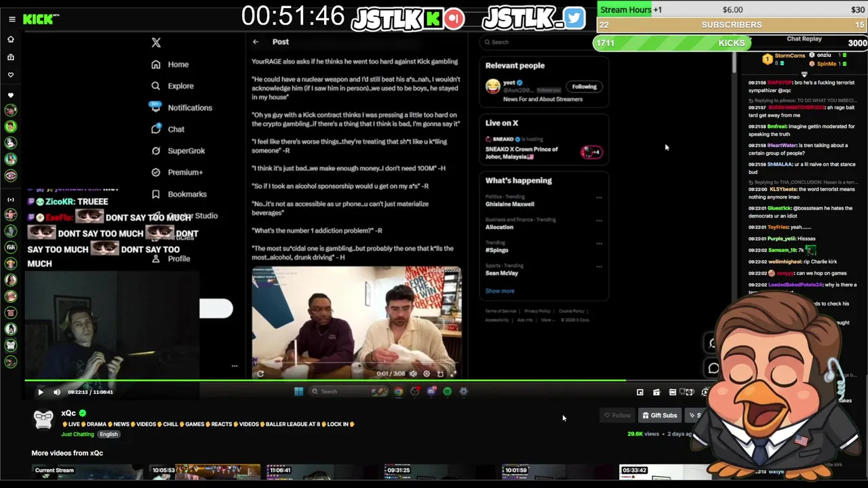Open more options for Allocation trend
This screenshot has width=868, height=488.
[x=599, y=220]
